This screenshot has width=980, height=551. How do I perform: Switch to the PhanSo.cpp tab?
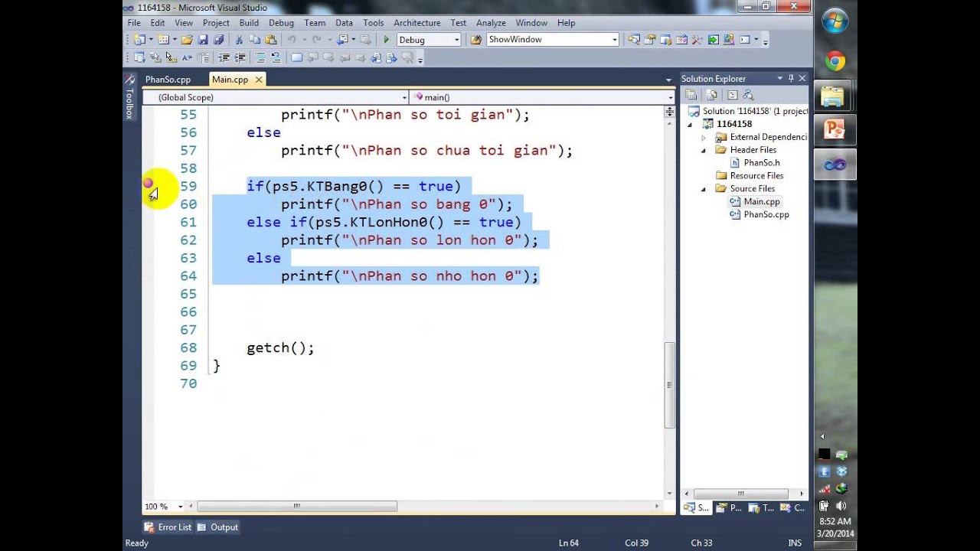(168, 80)
